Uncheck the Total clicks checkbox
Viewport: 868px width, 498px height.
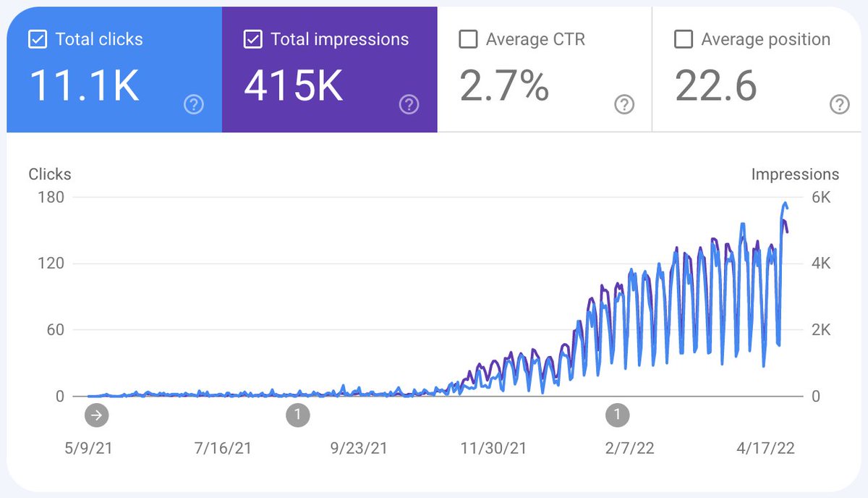point(38,39)
